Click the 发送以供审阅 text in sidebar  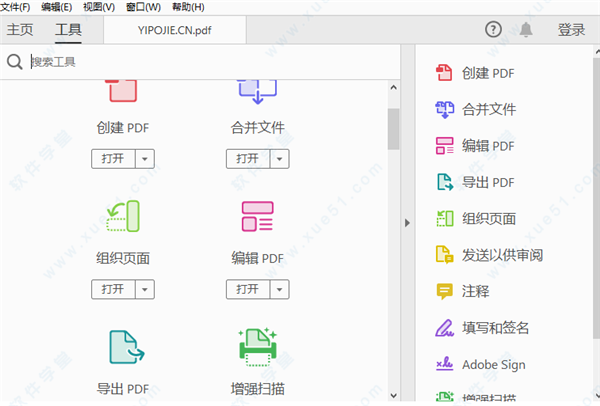(x=502, y=255)
